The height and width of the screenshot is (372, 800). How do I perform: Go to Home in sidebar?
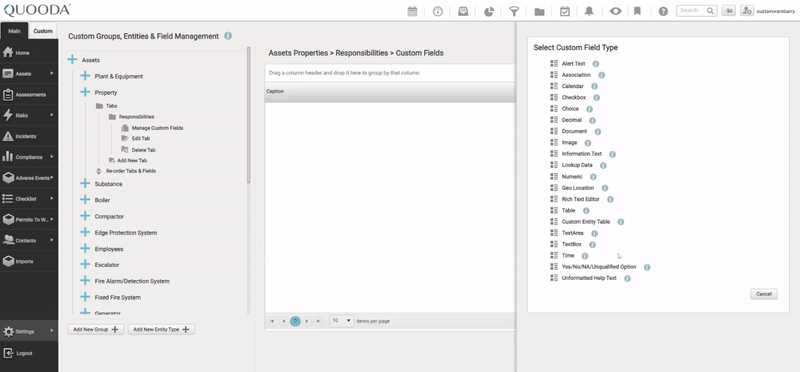coord(29,53)
